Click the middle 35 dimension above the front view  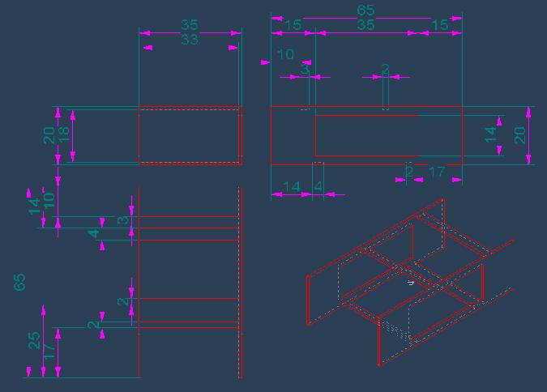[366, 25]
